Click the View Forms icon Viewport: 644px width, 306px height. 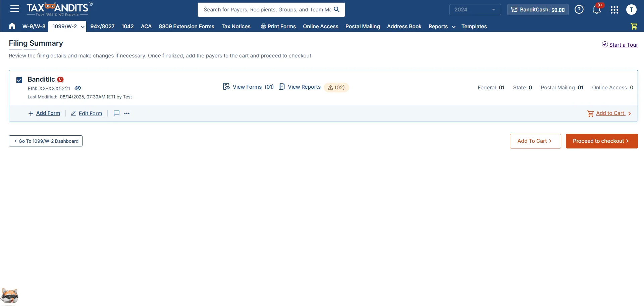pyautogui.click(x=226, y=87)
